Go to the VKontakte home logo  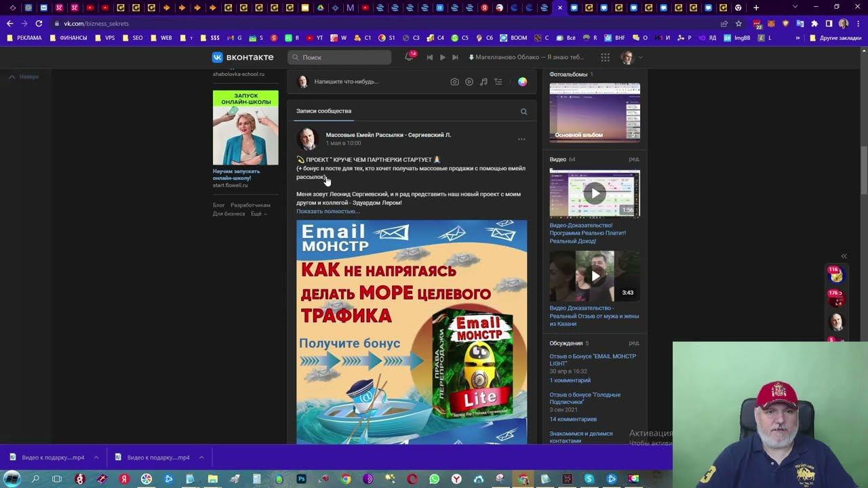tap(243, 58)
